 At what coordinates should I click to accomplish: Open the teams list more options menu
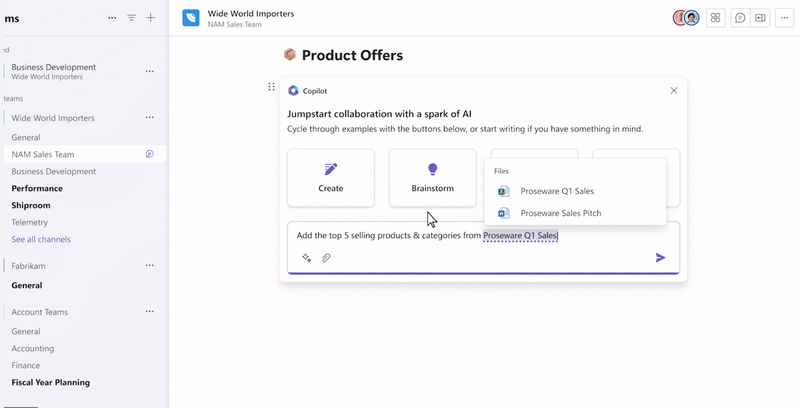tap(112, 18)
